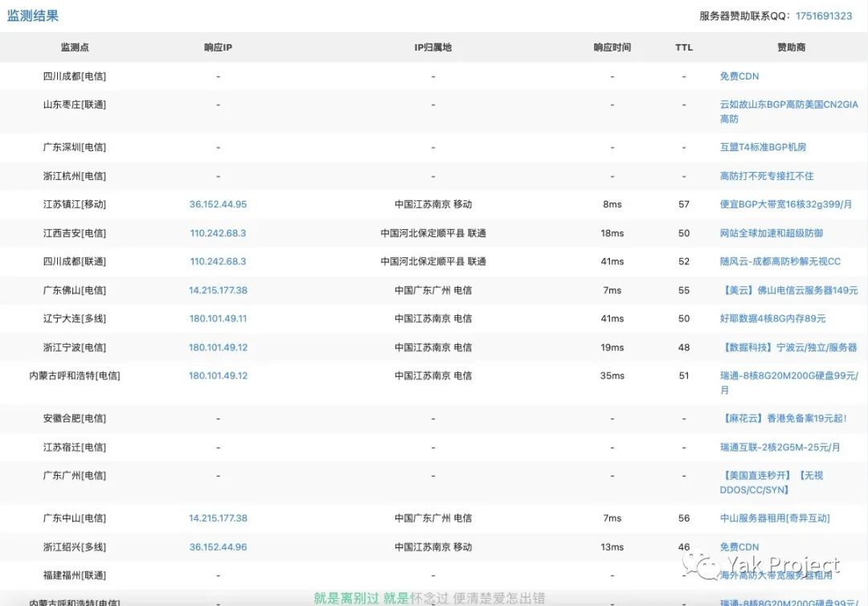This screenshot has height=606, width=868.
Task: Select monitor point 安徽合肥[电信]
Action: click(75, 419)
